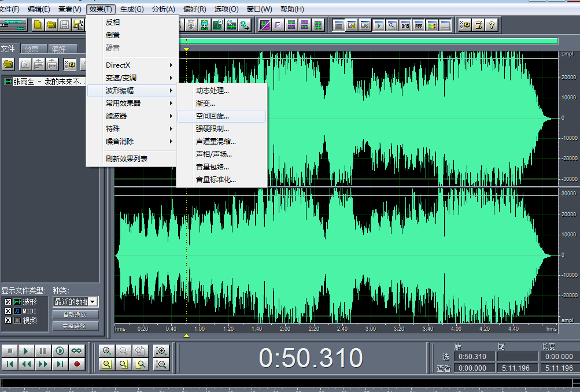Choose 反相 from the effects menu

coord(131,22)
